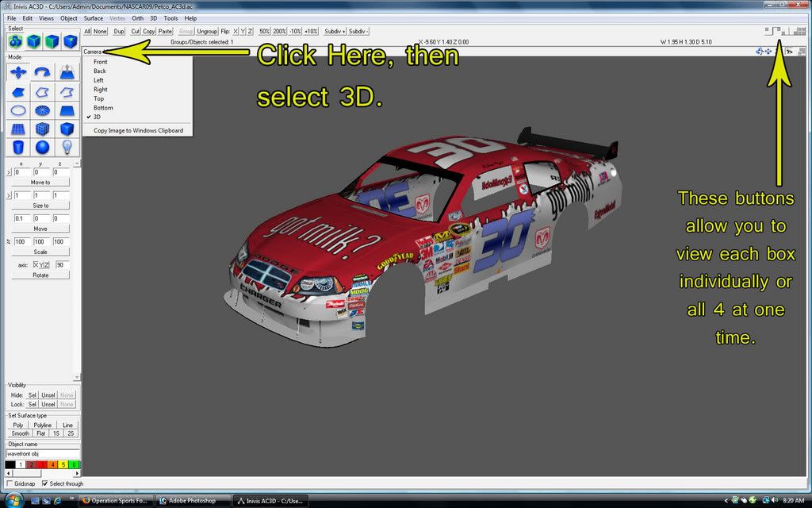Open the Tools menu
This screenshot has height=508, width=812.
pyautogui.click(x=170, y=18)
